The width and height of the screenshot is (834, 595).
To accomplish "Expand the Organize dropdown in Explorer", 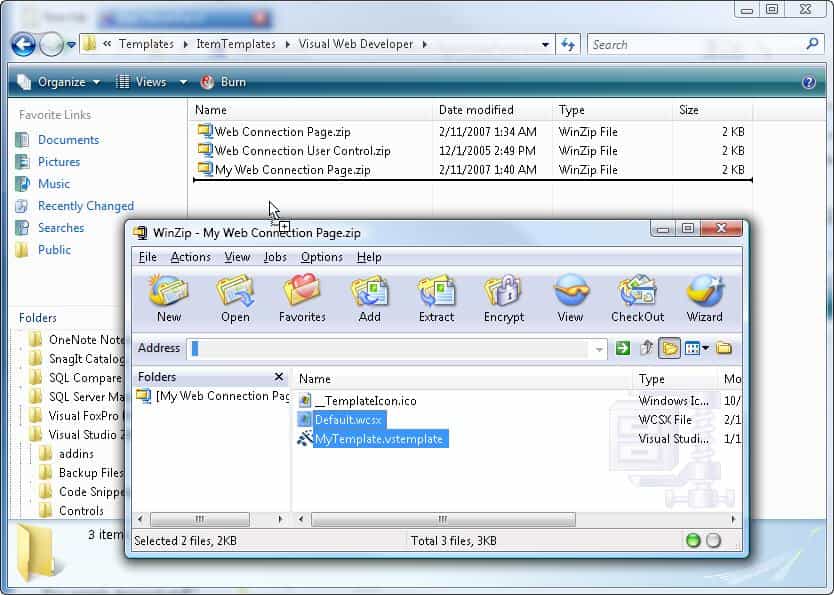I will pyautogui.click(x=96, y=82).
